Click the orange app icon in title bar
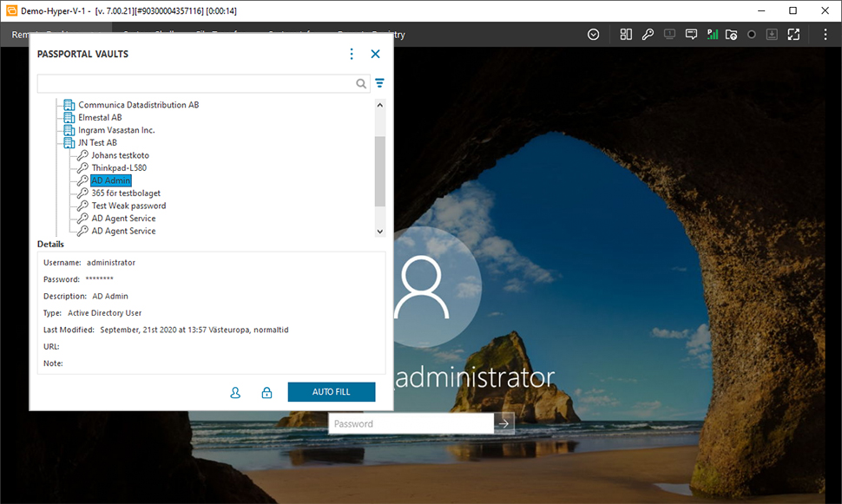The width and height of the screenshot is (842, 504). tap(11, 10)
